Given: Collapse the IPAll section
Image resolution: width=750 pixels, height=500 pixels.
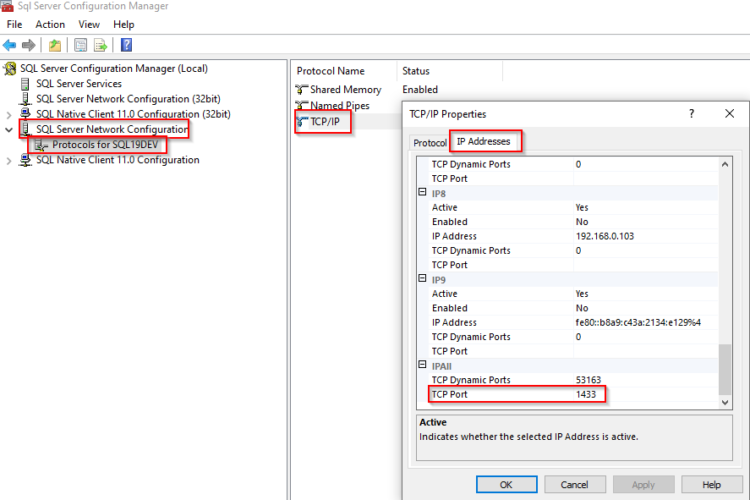Looking at the screenshot, I should 422,366.
